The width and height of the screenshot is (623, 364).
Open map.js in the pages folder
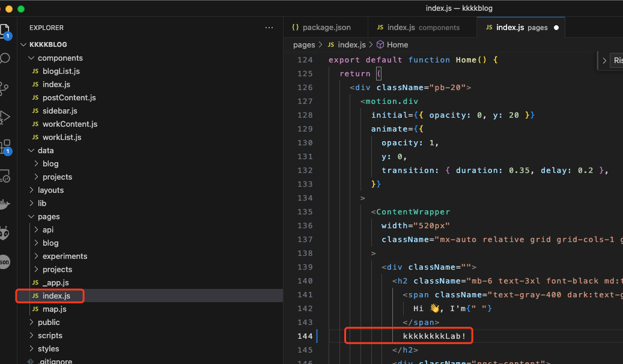pos(54,309)
